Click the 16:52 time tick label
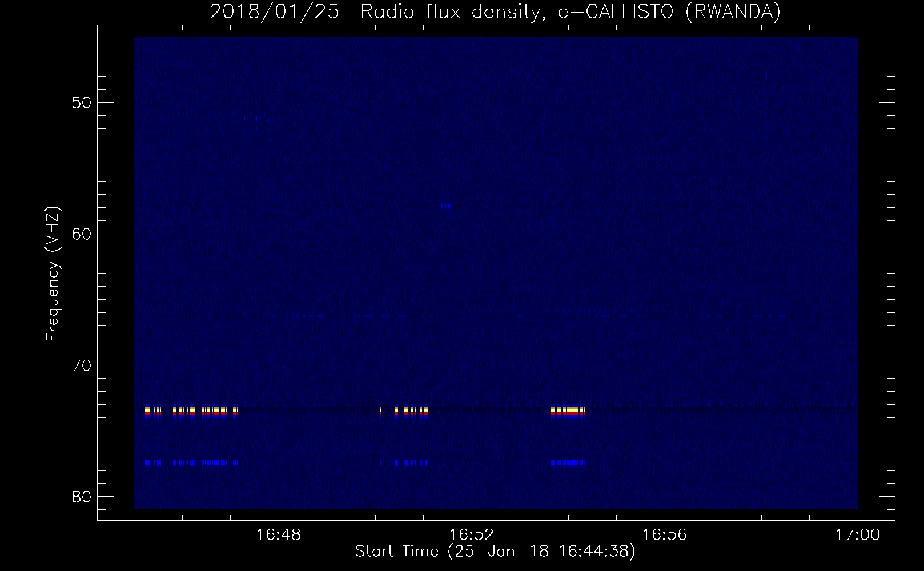The height and width of the screenshot is (571, 924). click(472, 535)
